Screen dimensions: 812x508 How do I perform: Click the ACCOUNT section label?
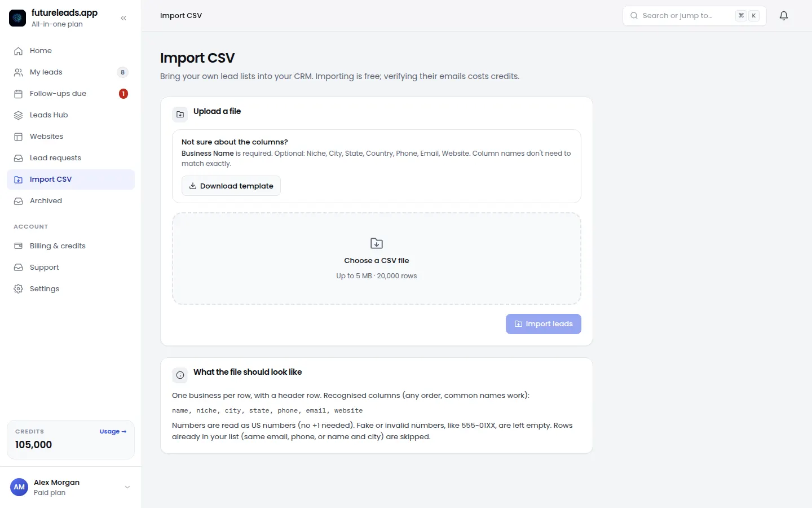(x=31, y=227)
